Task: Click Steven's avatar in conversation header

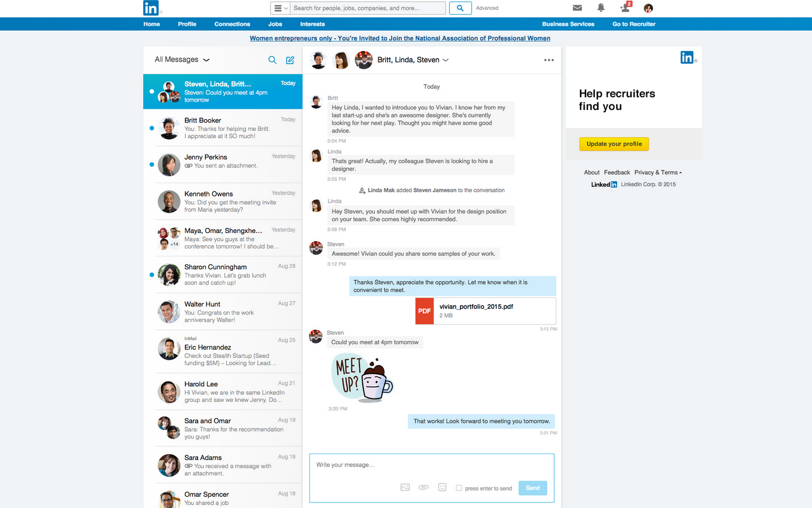Action: [x=364, y=60]
